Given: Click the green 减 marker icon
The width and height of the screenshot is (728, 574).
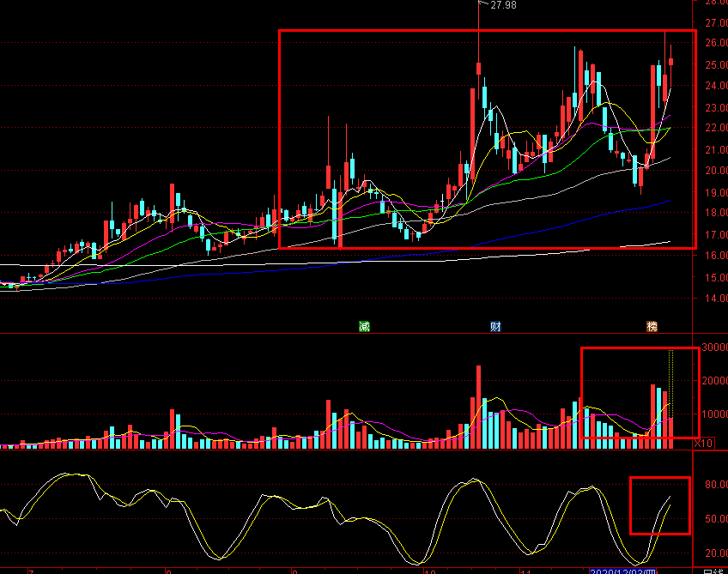Looking at the screenshot, I should click(364, 326).
